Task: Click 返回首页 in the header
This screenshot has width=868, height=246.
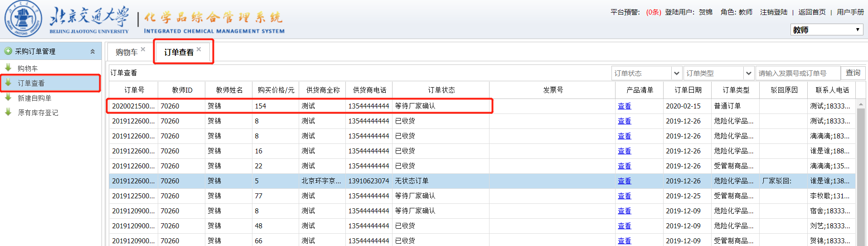Action: pos(812,12)
